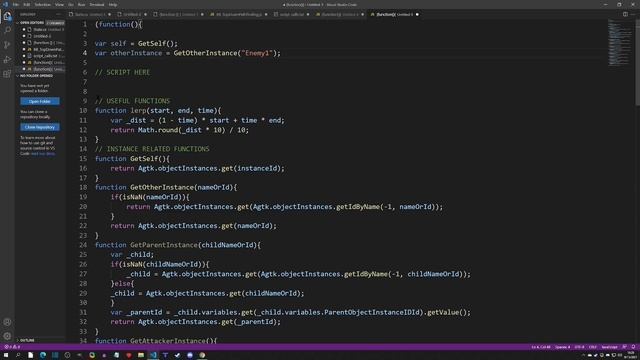This screenshot has height=360, width=640.
Task: Click the feedback icon in status bar
Action: pos(624,347)
